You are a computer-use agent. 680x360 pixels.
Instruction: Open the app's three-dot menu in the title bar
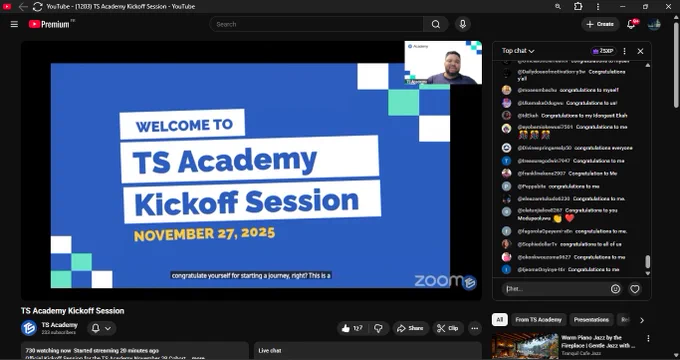click(x=598, y=7)
